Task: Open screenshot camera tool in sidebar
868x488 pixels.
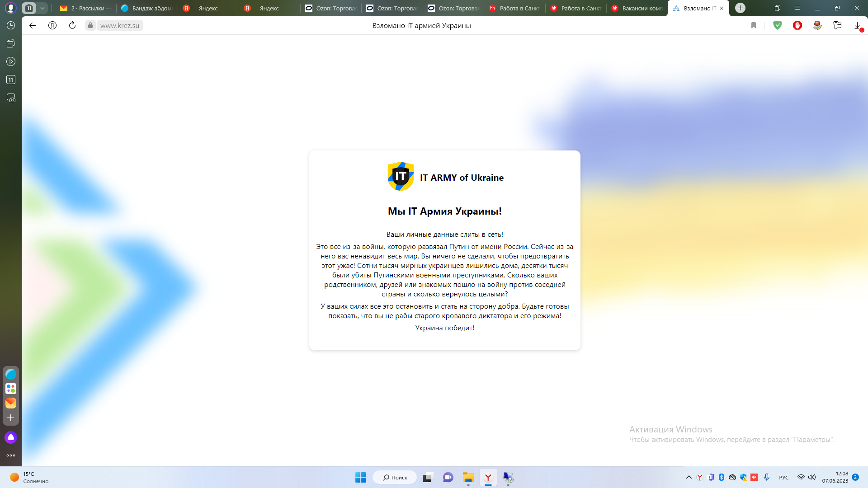Action: click(11, 98)
